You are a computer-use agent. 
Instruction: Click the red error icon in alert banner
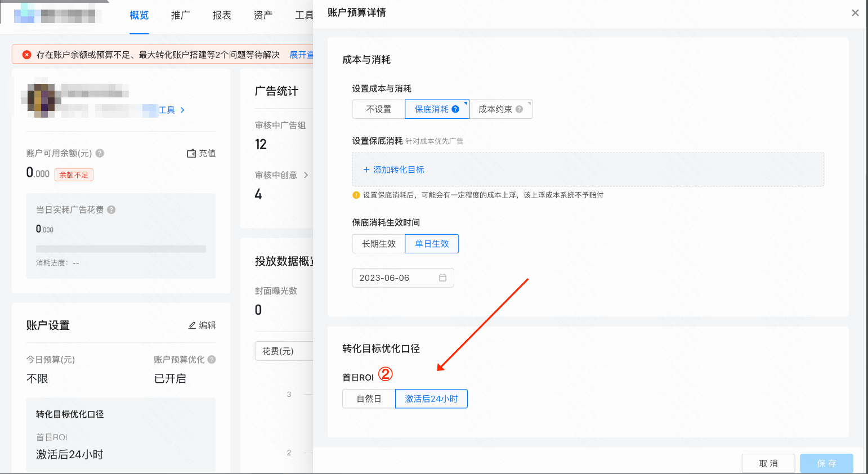point(27,54)
